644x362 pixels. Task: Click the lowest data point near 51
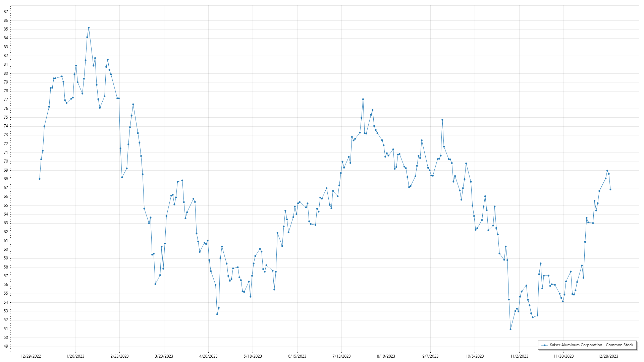tap(511, 329)
